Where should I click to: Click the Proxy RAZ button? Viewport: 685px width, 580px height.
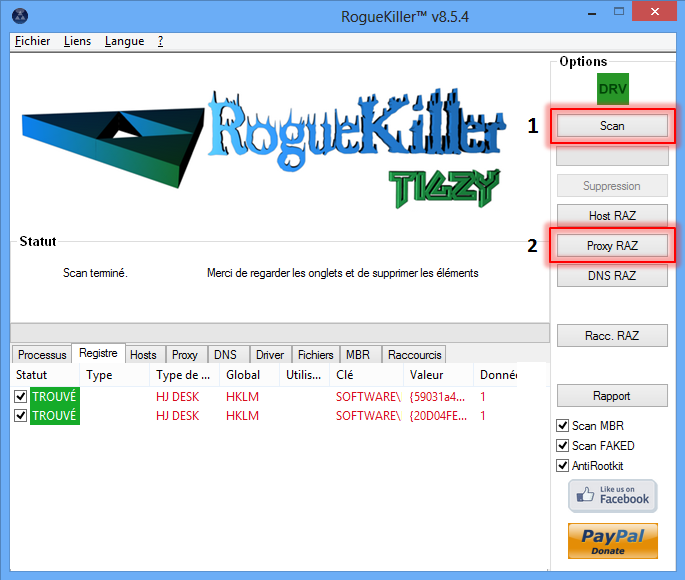point(612,245)
